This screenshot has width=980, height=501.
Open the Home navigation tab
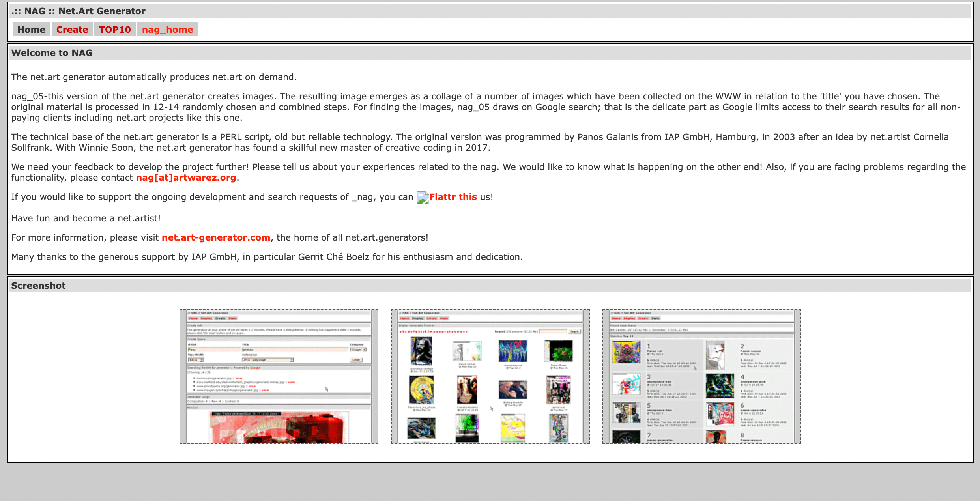pos(31,30)
